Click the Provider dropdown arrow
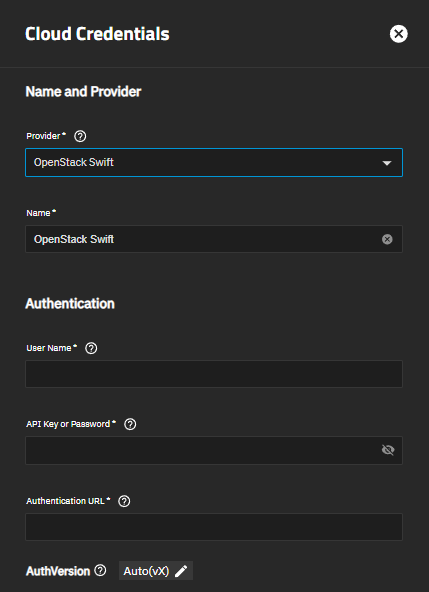The width and height of the screenshot is (429, 592). pos(386,163)
